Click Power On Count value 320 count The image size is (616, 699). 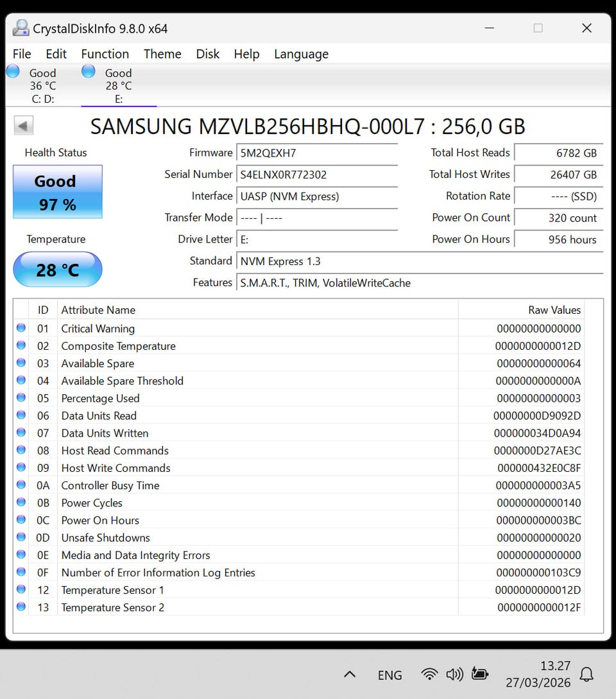point(558,218)
